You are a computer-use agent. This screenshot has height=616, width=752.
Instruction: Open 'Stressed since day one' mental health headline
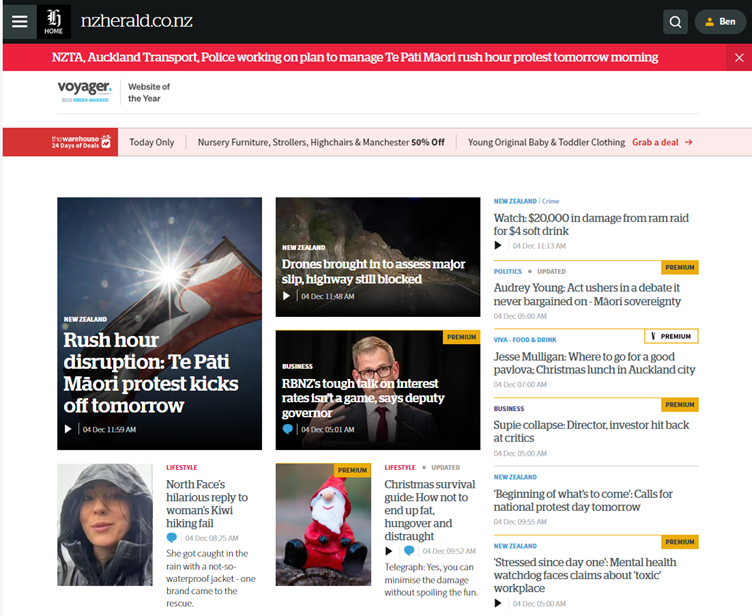pyautogui.click(x=585, y=575)
